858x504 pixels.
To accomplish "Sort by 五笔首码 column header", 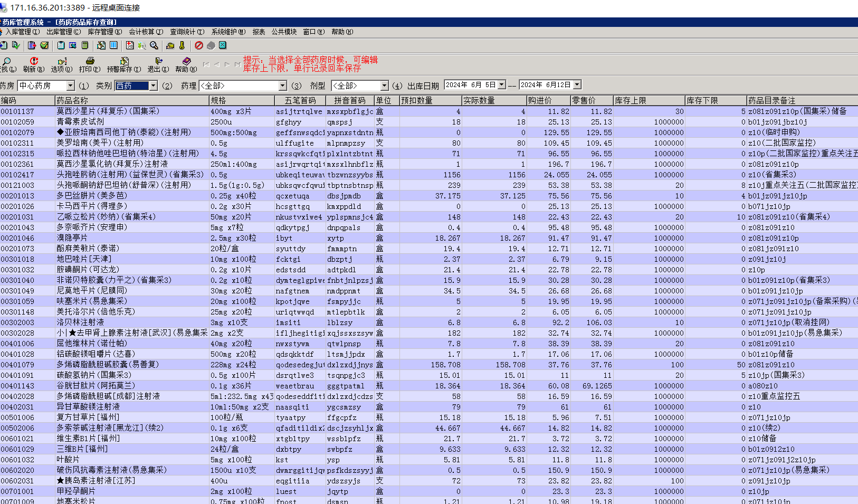I will tap(300, 100).
